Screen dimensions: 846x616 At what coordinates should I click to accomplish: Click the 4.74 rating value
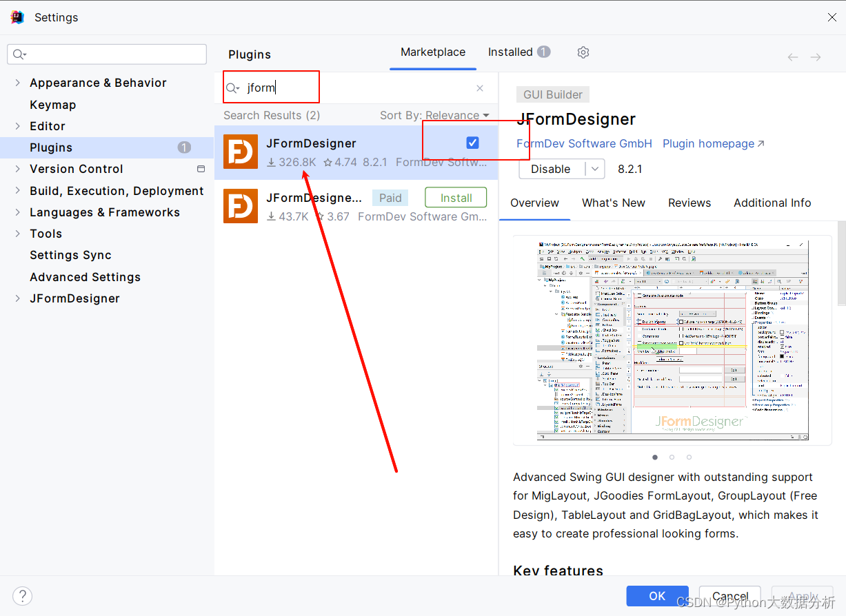[340, 163]
